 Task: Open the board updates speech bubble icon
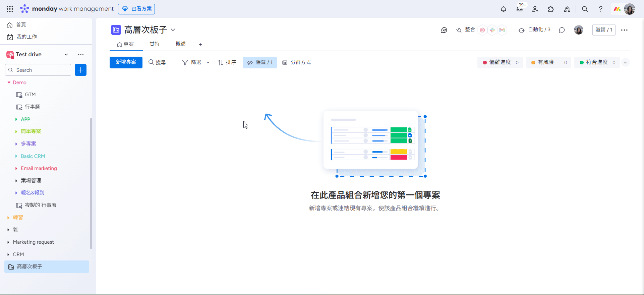[x=562, y=30]
